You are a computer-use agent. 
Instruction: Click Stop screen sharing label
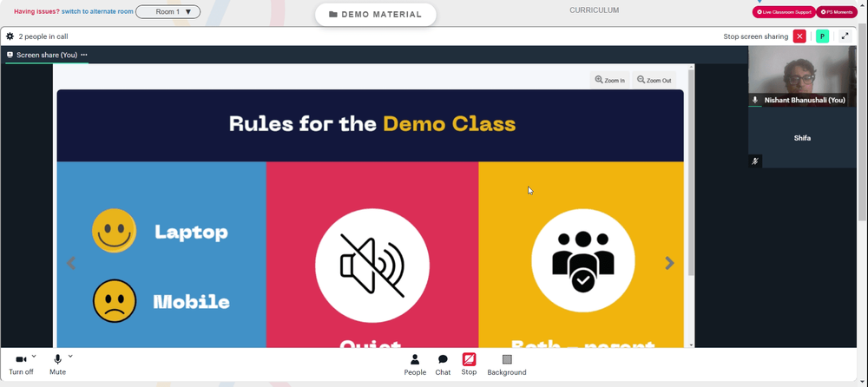[x=756, y=36]
